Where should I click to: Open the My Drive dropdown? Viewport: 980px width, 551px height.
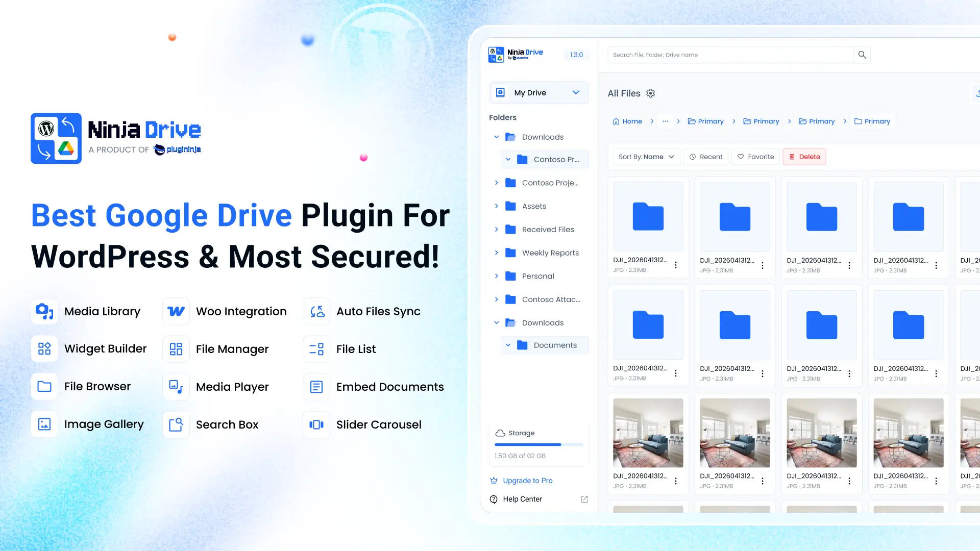[539, 92]
